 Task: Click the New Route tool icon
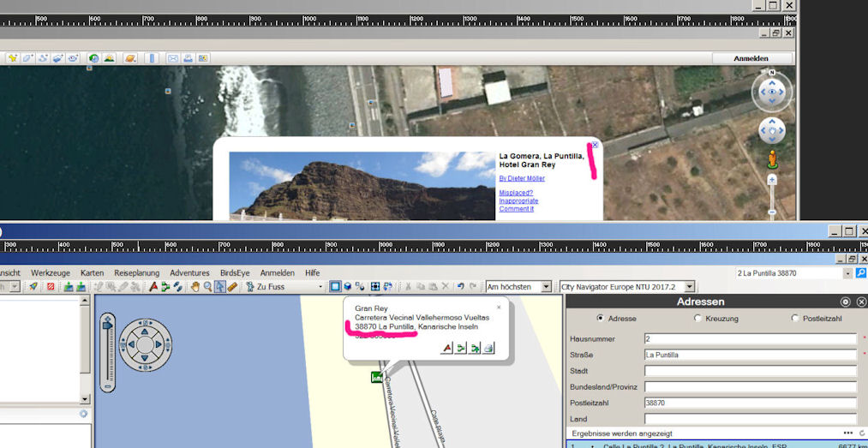[x=165, y=286]
